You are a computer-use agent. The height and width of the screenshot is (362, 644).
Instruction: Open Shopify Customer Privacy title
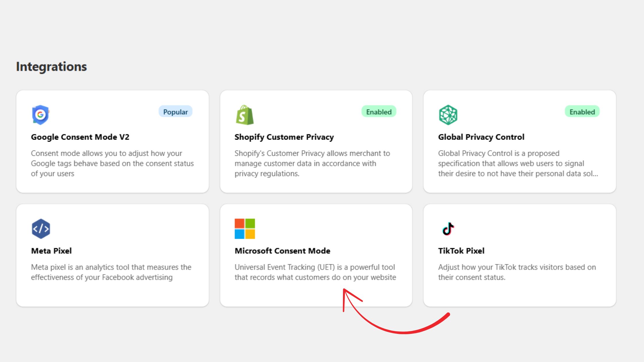coord(284,137)
